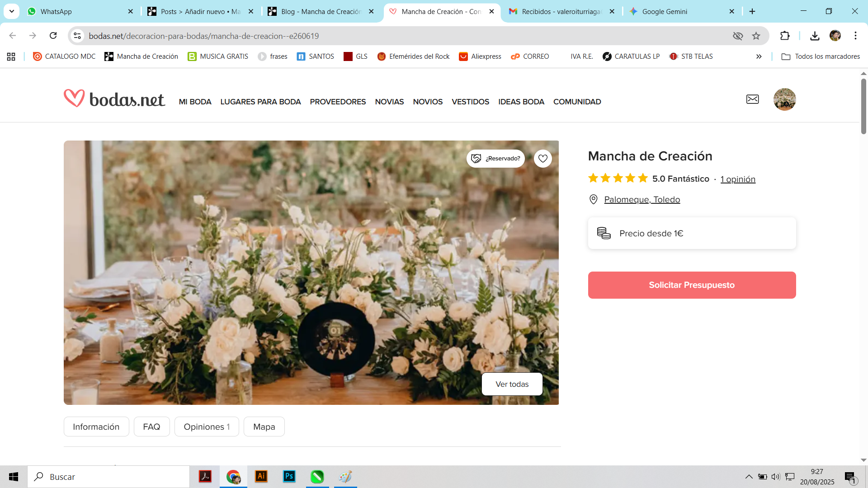Screen dimensions: 868x488
Task: Toggle the ¿Reservado? badge
Action: click(495, 159)
